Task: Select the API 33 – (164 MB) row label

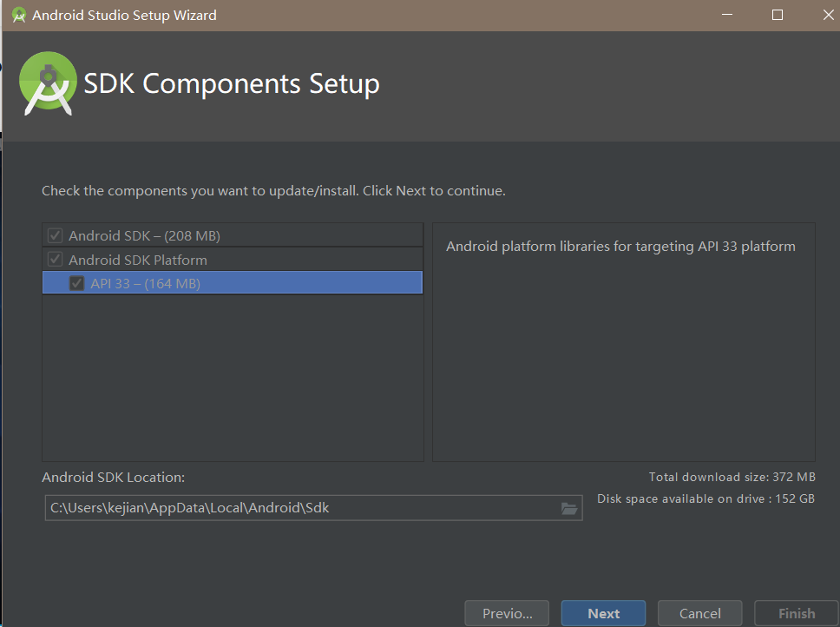Action: tap(145, 283)
